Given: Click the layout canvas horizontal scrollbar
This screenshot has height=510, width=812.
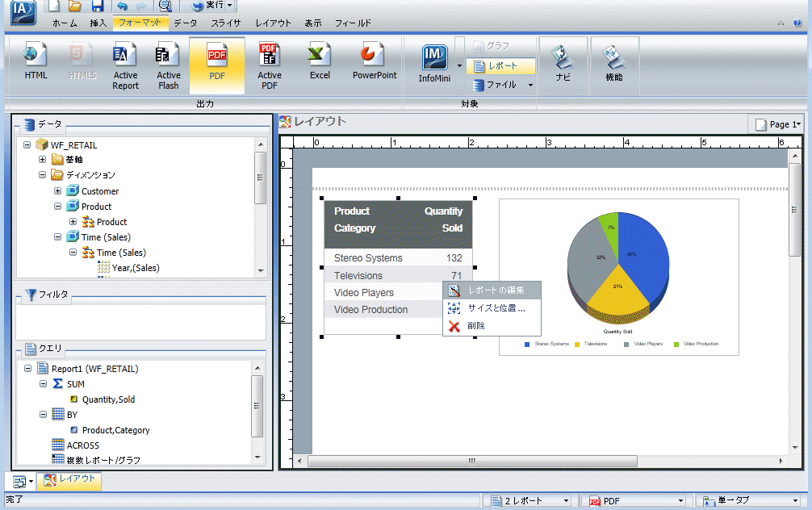Looking at the screenshot, I should [472, 461].
